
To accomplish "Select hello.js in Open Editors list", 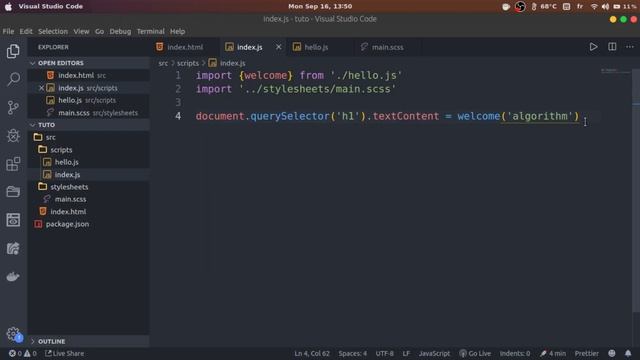I will point(70,100).
